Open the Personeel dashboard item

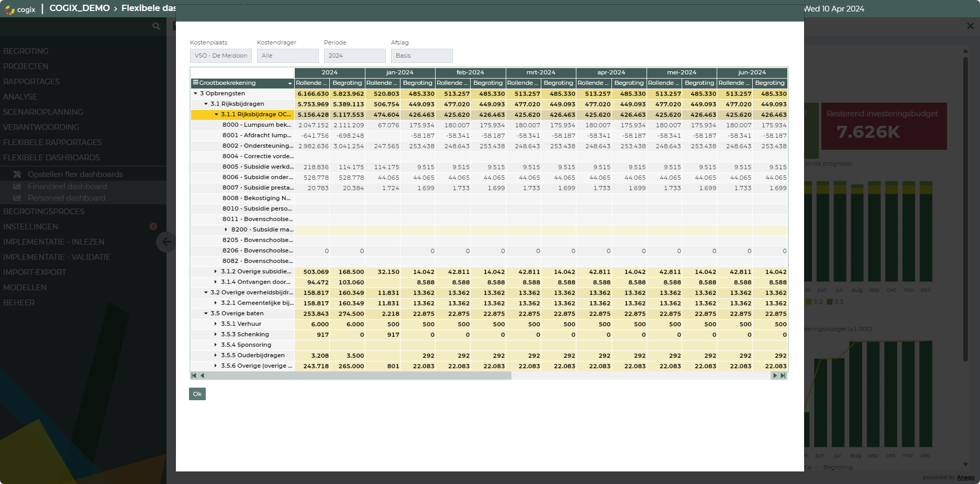[66, 198]
